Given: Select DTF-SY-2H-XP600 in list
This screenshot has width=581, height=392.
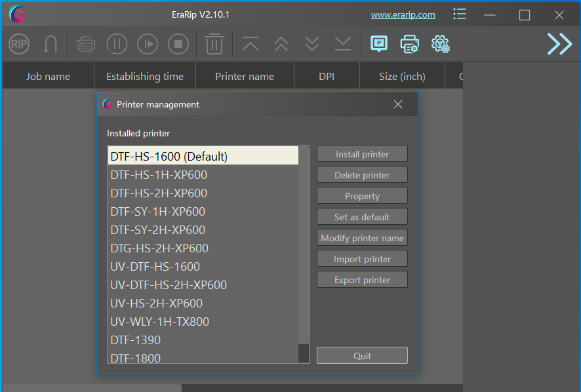Looking at the screenshot, I should click(203, 229).
